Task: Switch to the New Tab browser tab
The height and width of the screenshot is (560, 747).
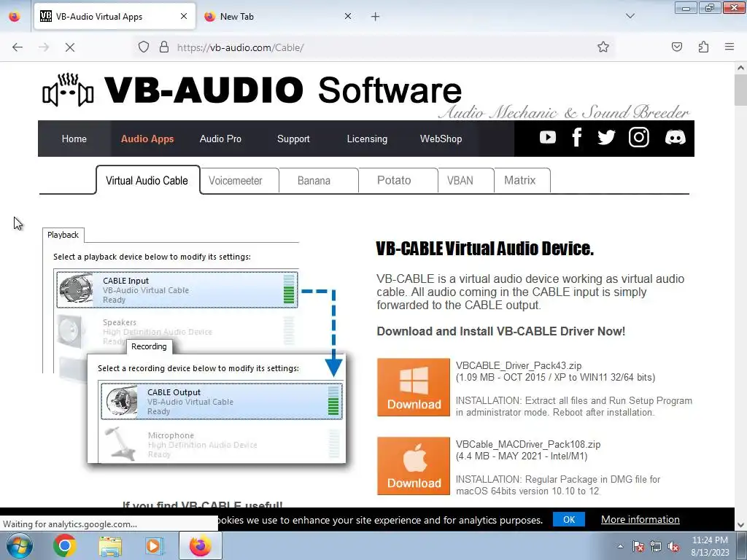Action: coord(279,16)
